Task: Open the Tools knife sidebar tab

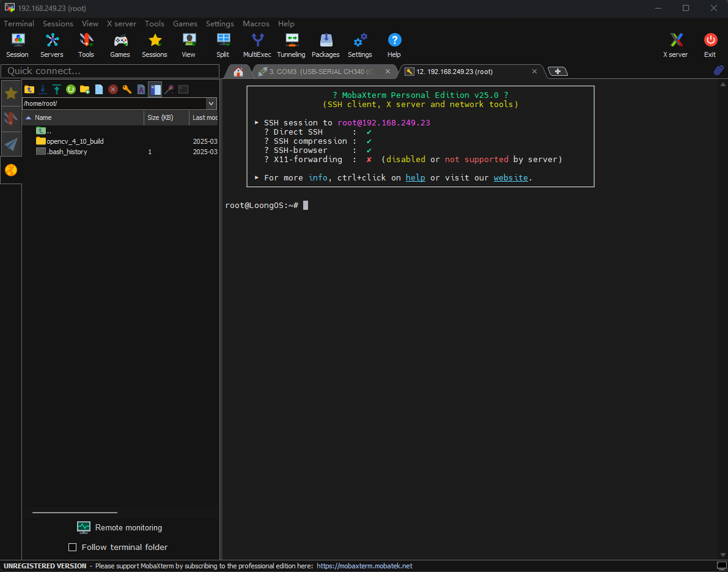Action: pos(10,119)
